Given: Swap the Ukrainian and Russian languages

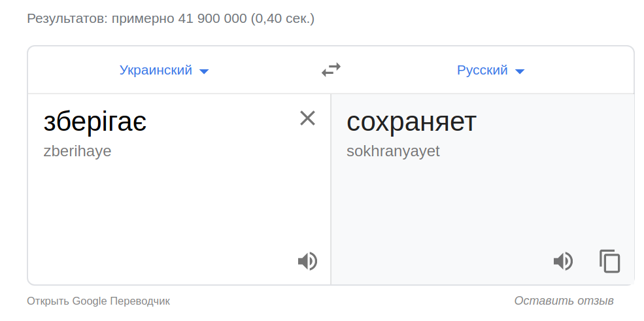Looking at the screenshot, I should pyautogui.click(x=331, y=69).
